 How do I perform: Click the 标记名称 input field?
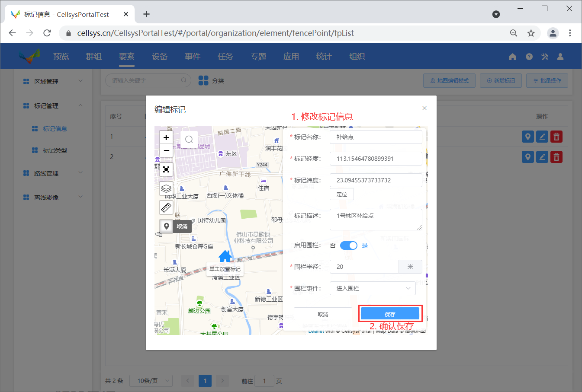pyautogui.click(x=376, y=137)
